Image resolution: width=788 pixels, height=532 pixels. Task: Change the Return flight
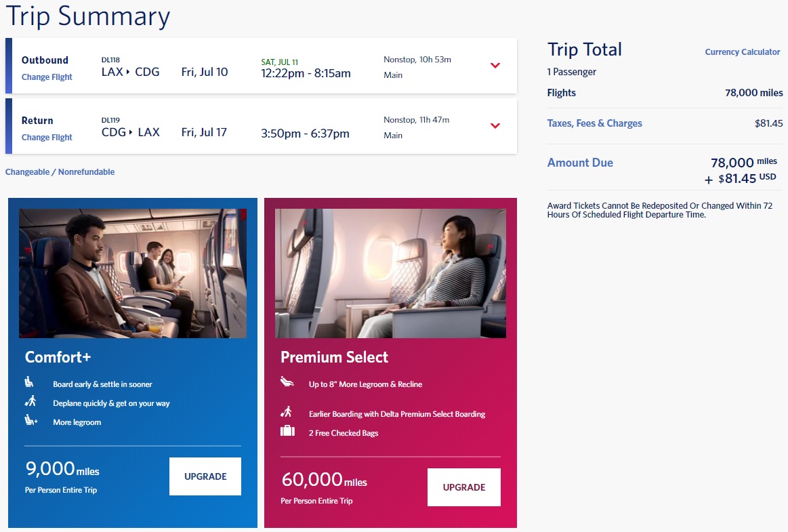[47, 138]
